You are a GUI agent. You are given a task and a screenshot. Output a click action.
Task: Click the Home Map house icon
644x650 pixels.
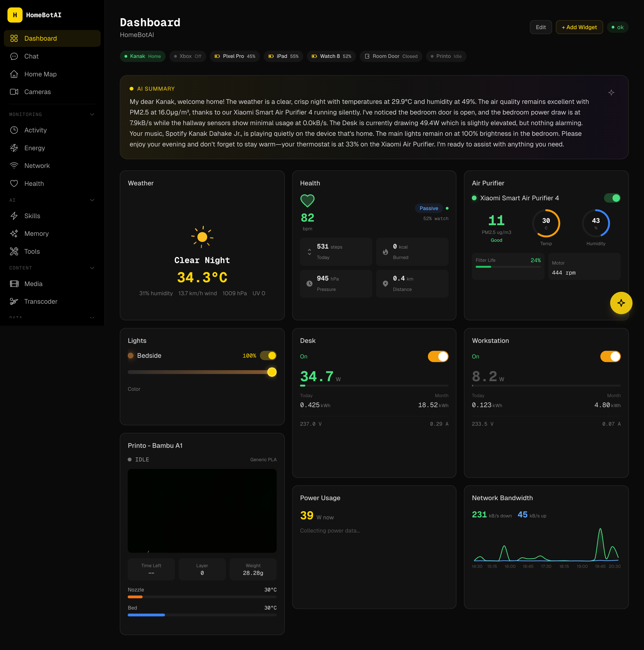(14, 74)
